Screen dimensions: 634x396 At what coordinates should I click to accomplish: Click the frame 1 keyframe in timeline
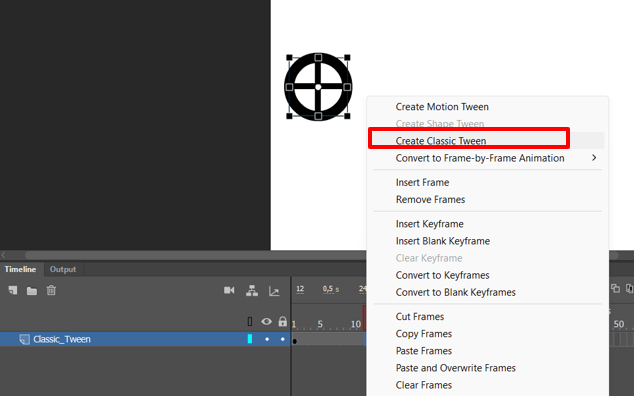[x=295, y=340]
